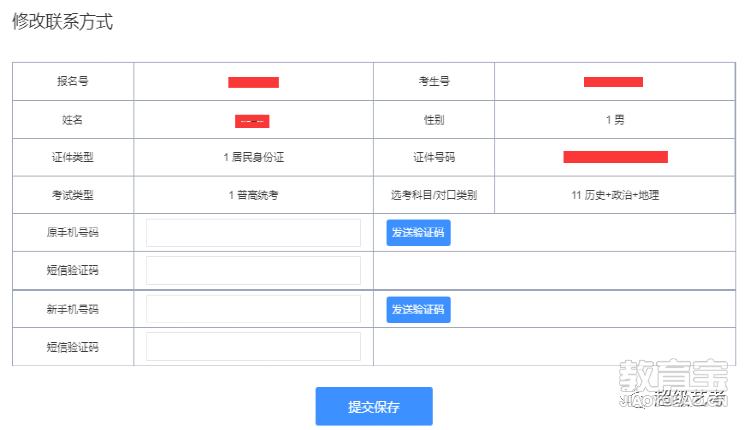749x430 pixels.
Task: Click the redacted 姓名 value
Action: [252, 121]
